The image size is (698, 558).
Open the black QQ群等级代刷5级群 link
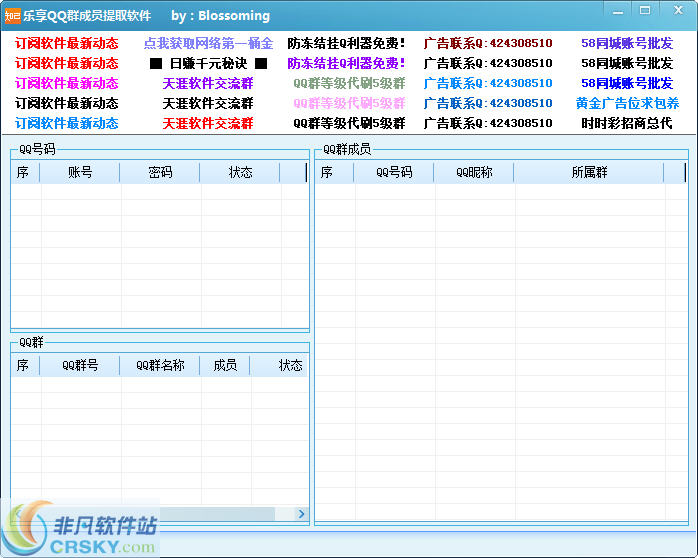349,123
